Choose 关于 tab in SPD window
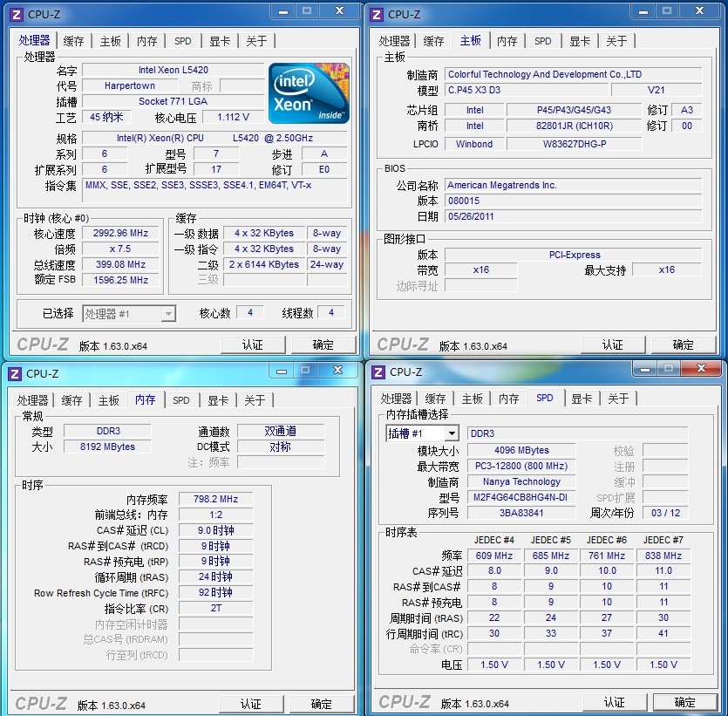Screen dimensions: 728x716 click(618, 399)
